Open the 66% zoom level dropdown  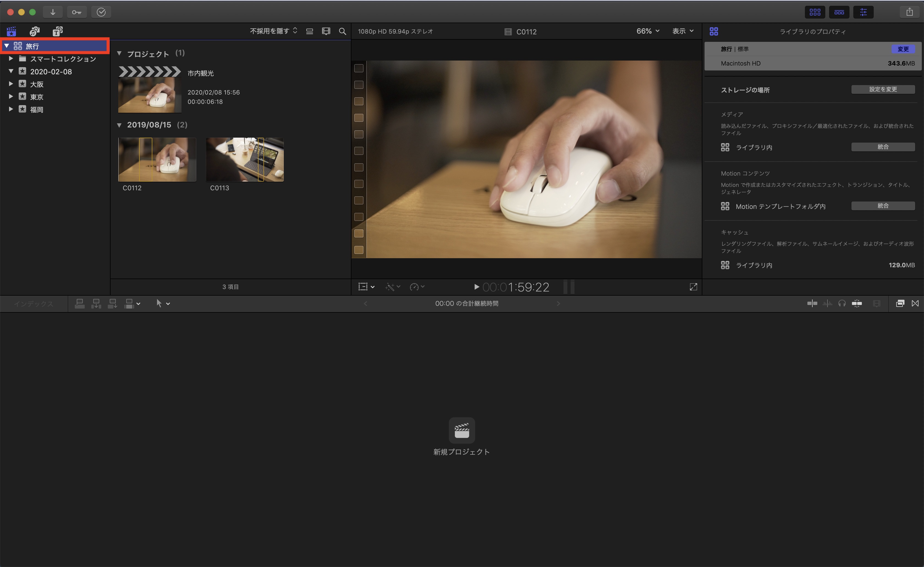coord(648,31)
